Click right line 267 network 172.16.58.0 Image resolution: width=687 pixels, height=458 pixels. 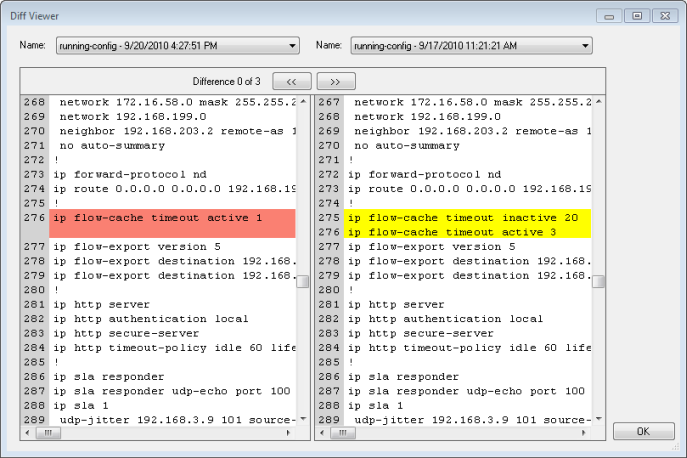[473, 102]
